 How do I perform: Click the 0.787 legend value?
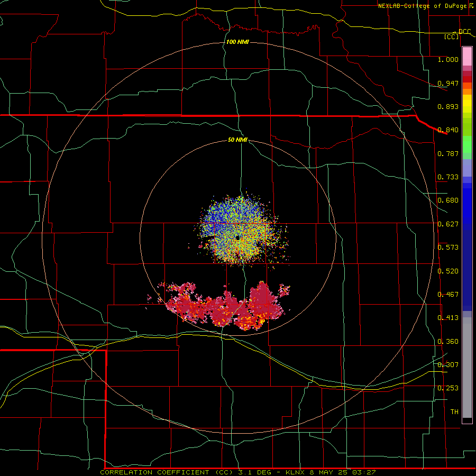coord(448,153)
